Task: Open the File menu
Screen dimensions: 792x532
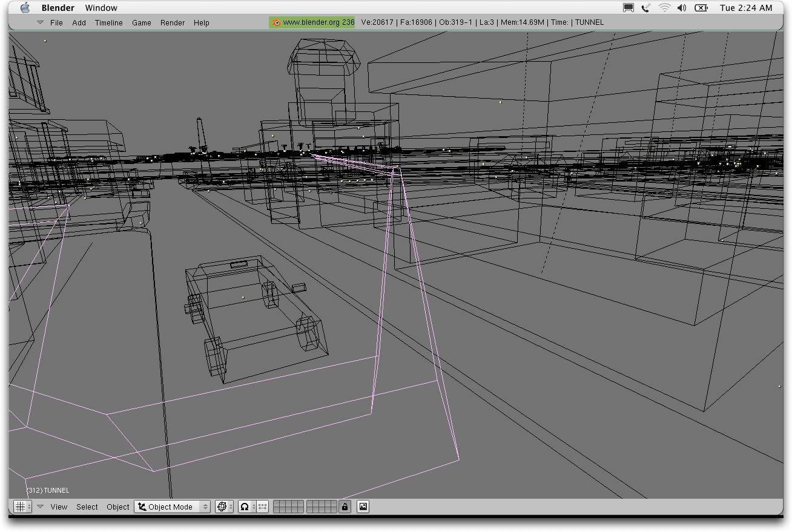Action: 56,22
